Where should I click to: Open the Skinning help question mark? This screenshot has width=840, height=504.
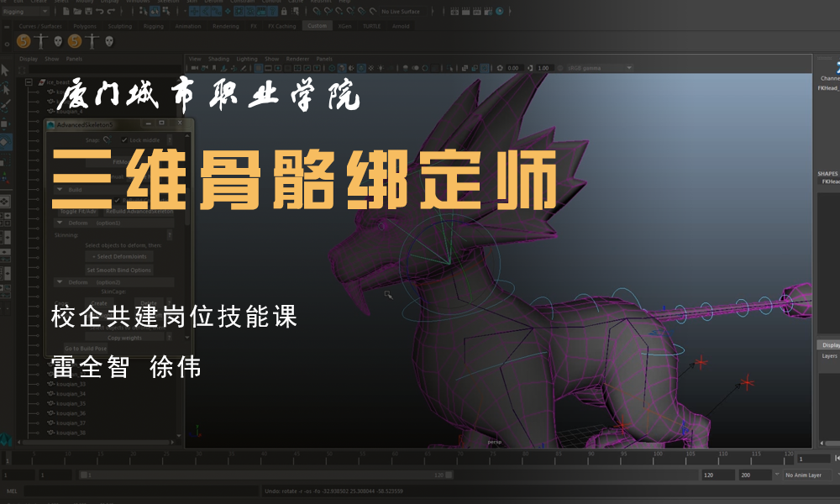click(x=170, y=234)
